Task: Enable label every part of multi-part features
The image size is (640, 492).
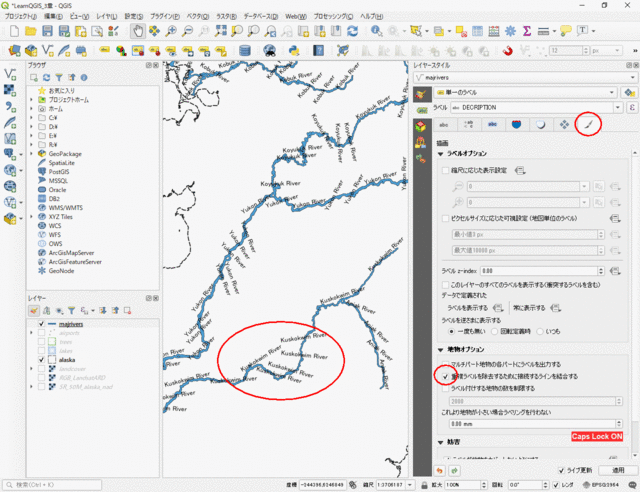Action: (445, 364)
